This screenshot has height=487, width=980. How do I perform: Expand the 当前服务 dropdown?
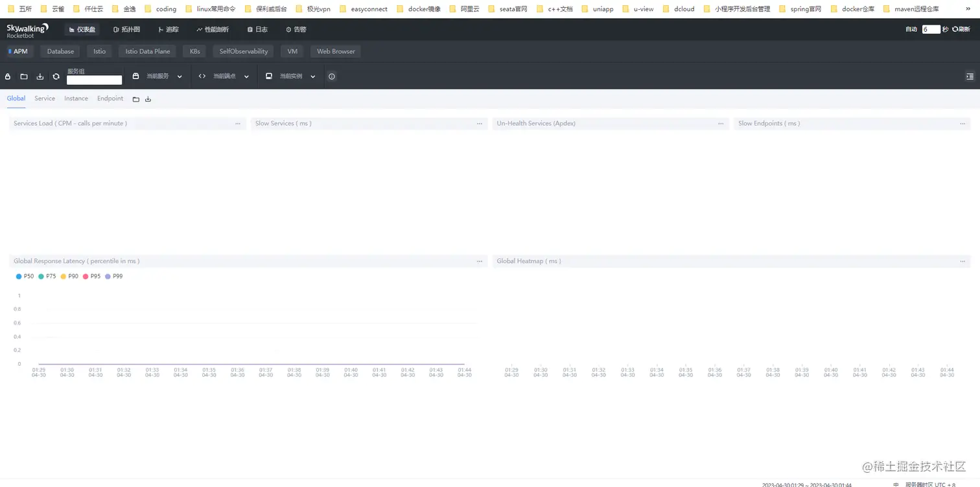157,76
